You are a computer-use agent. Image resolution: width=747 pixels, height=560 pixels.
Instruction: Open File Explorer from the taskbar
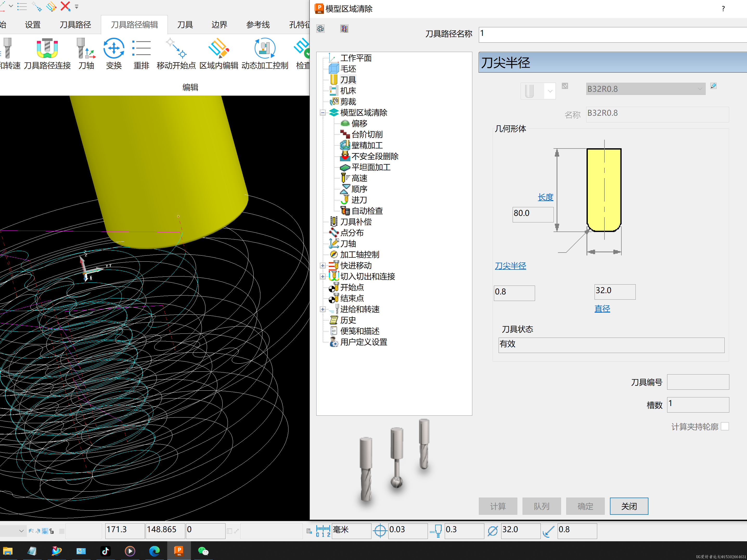[x=8, y=551]
